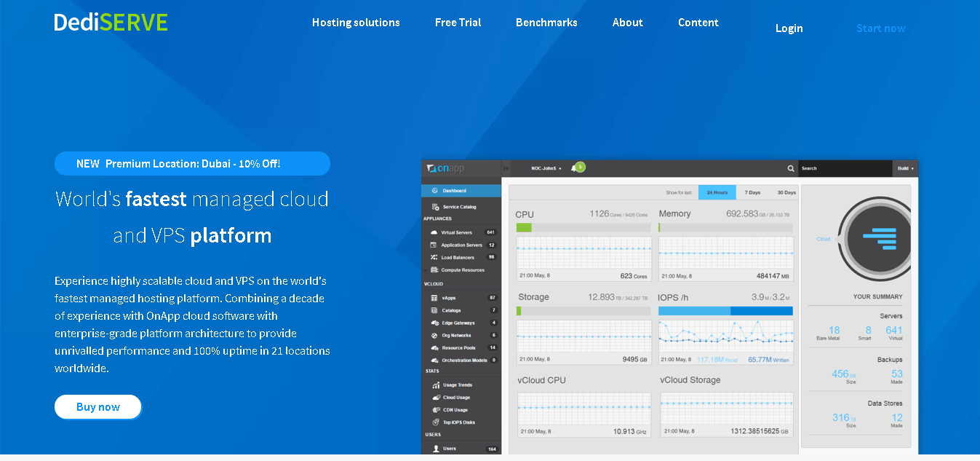
Task: Click the 456 GB backups size value
Action: tap(844, 374)
